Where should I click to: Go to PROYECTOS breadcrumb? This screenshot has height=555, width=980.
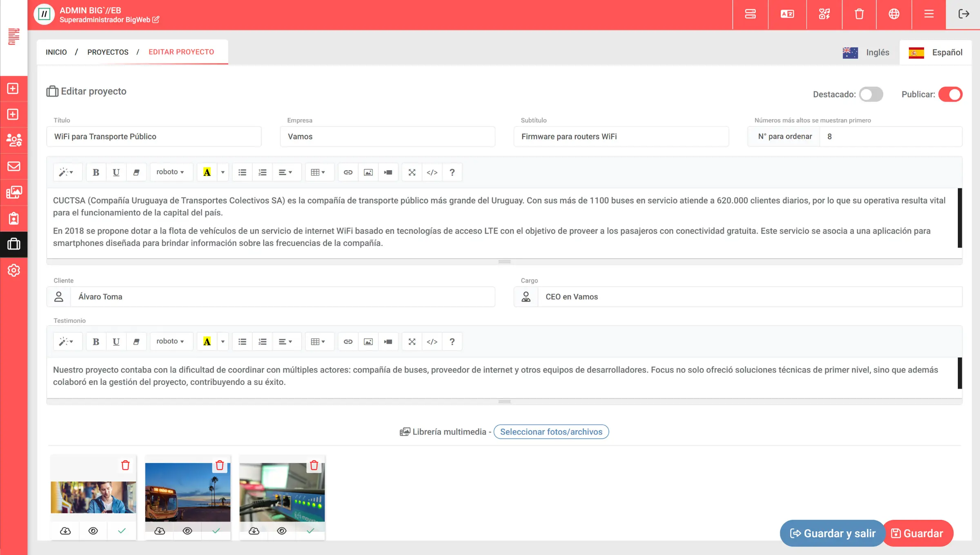tap(108, 52)
